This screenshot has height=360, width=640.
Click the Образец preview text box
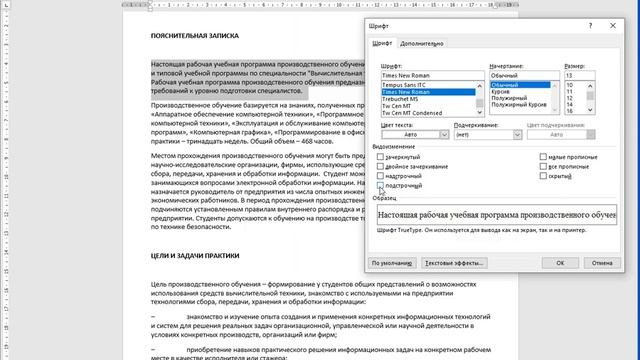pyautogui.click(x=497, y=215)
